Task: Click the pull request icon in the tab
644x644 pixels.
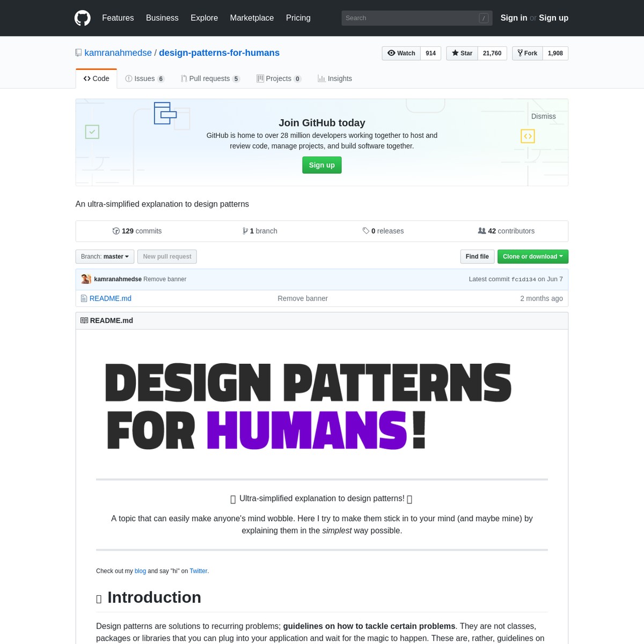Action: tap(184, 78)
